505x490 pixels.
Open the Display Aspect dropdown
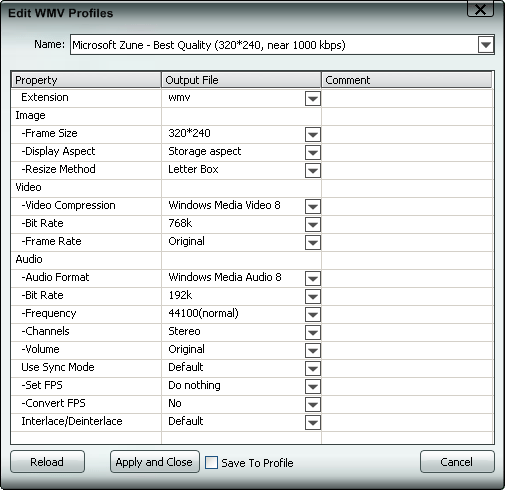[313, 153]
